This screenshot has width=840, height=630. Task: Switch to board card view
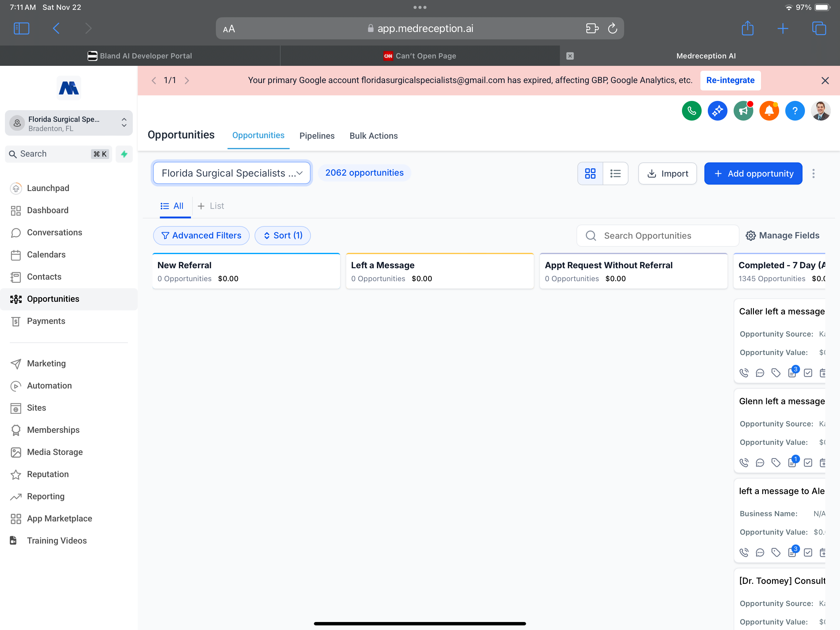click(590, 173)
